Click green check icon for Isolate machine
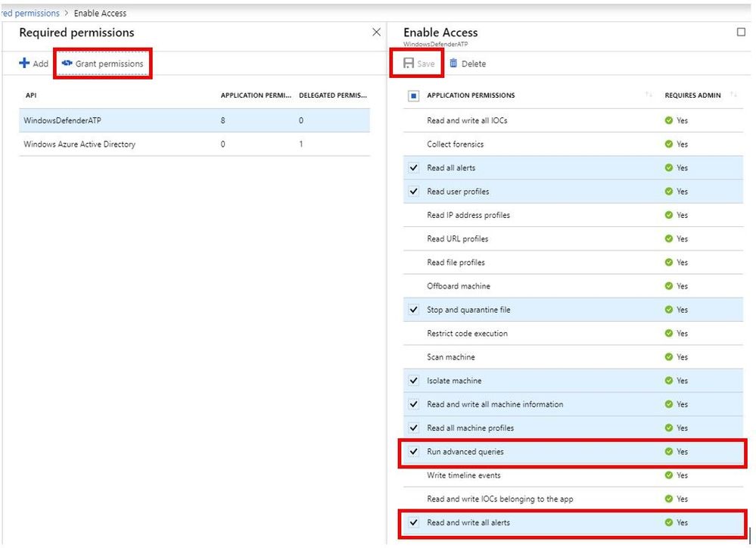The width and height of the screenshot is (756, 548). (x=669, y=381)
